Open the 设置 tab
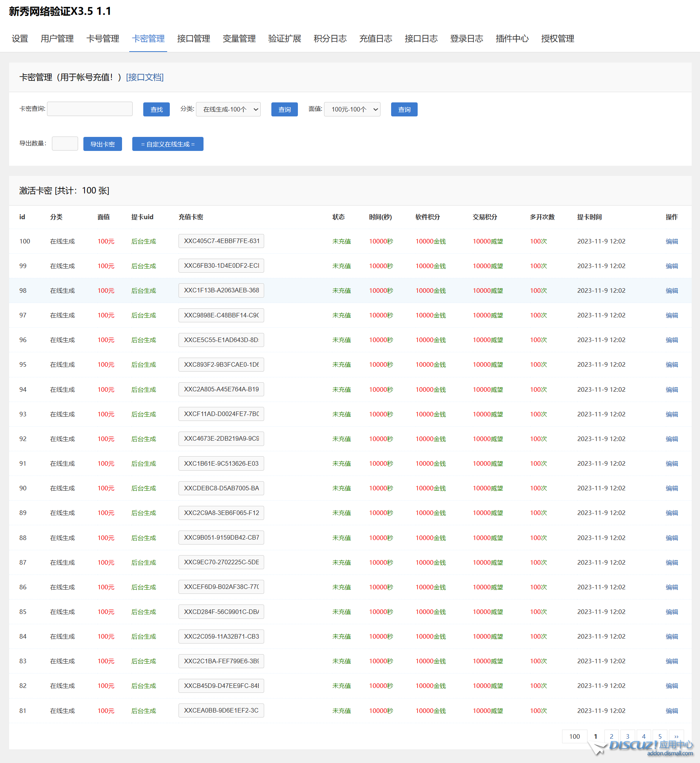 click(20, 39)
